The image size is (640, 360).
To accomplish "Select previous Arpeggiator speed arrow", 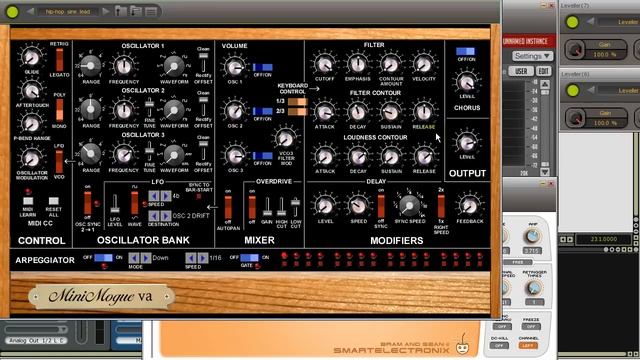I will (x=191, y=258).
